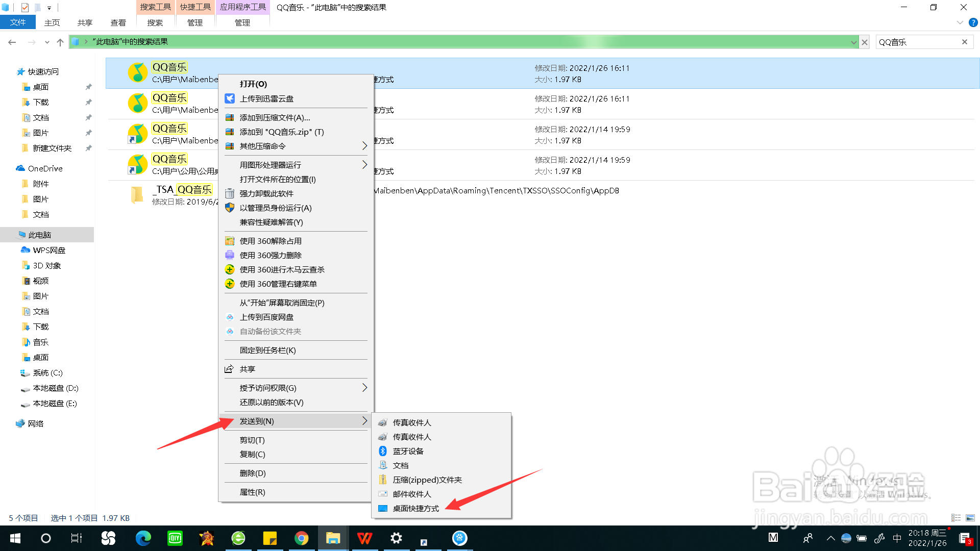Open Microsoft Edge from taskbar
Screen dimensions: 980x551
click(143, 538)
